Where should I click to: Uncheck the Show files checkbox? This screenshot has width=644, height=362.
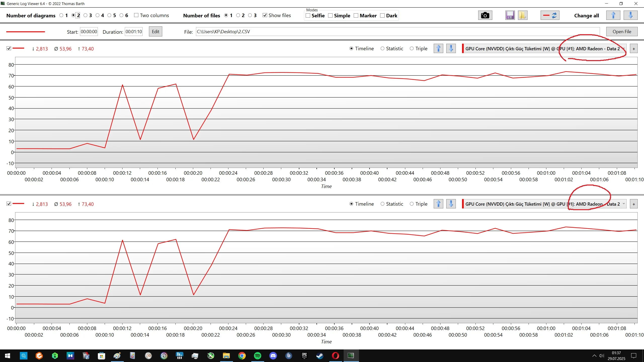(265, 15)
